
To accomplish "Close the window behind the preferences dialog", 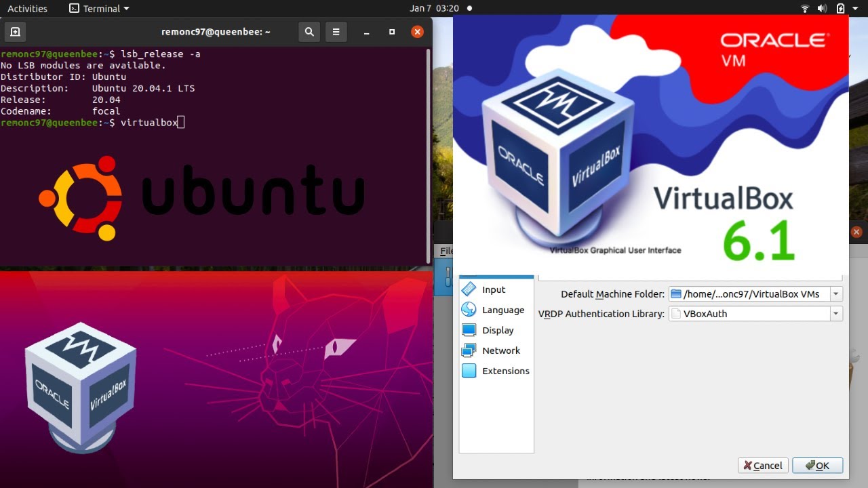I will pyautogui.click(x=856, y=232).
